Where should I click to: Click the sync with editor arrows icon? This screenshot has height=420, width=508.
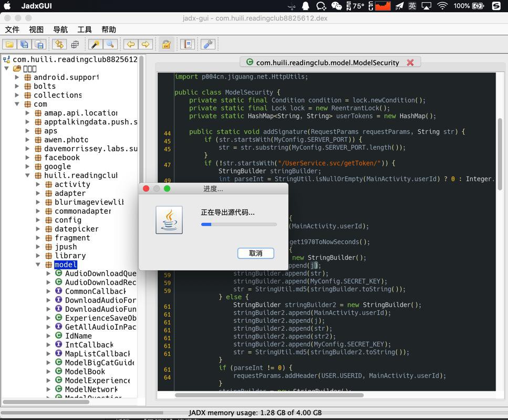pyautogui.click(x=59, y=45)
